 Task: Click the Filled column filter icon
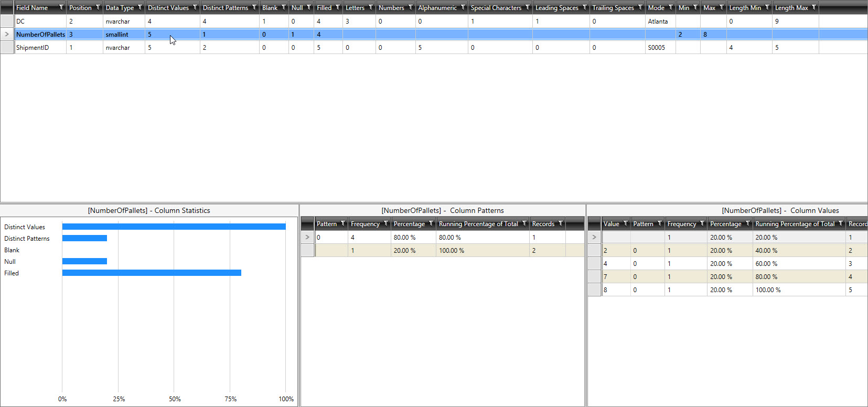pyautogui.click(x=337, y=7)
